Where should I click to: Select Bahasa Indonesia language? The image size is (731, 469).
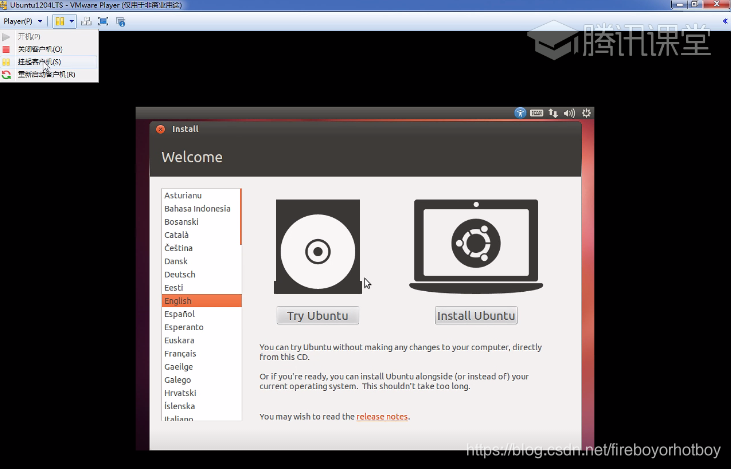(x=200, y=208)
